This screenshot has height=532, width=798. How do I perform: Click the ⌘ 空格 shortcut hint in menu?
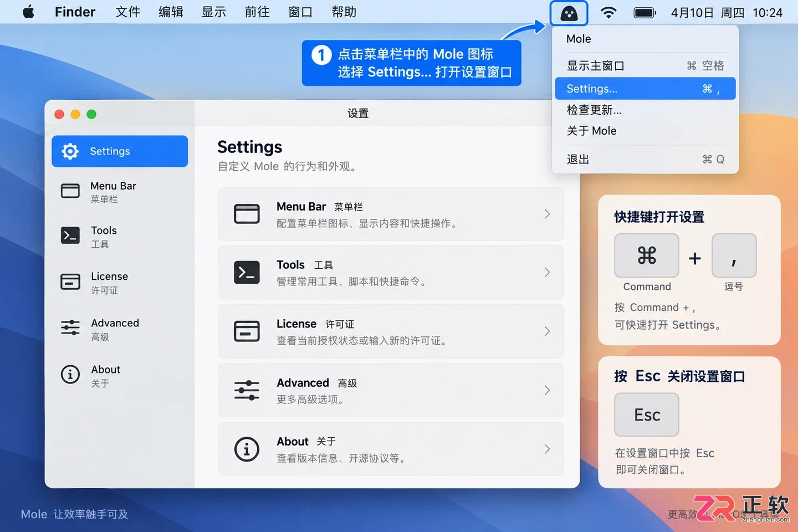click(705, 65)
